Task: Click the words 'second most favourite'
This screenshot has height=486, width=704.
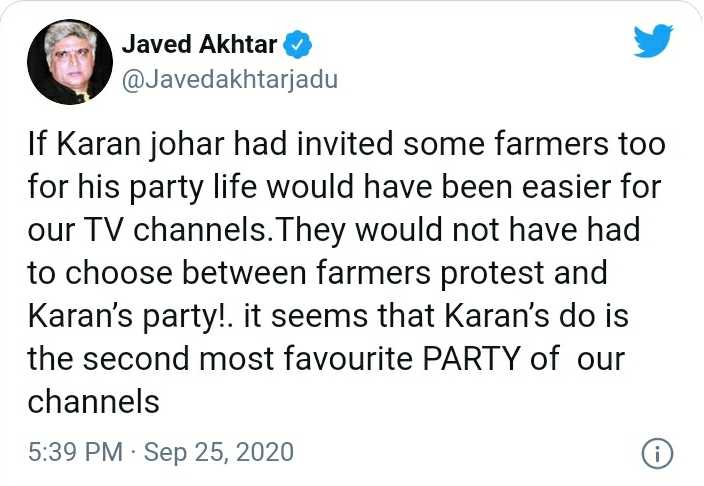Action: [248, 359]
